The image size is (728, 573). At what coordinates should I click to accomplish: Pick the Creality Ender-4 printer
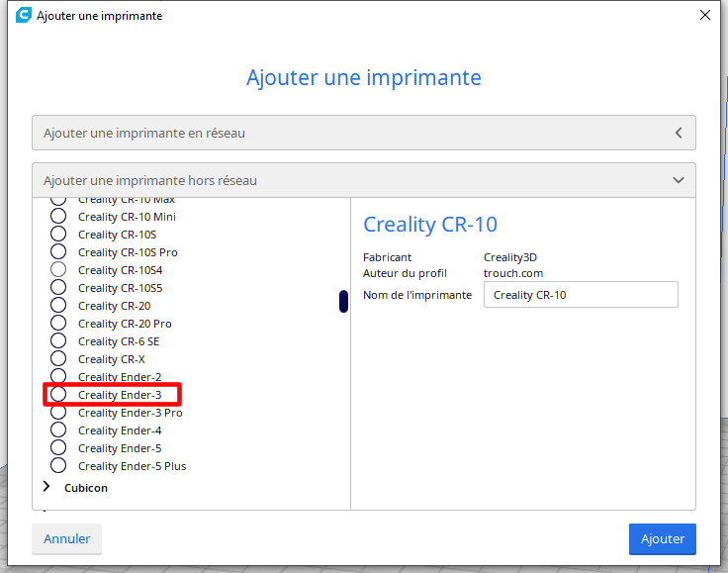pyautogui.click(x=58, y=430)
